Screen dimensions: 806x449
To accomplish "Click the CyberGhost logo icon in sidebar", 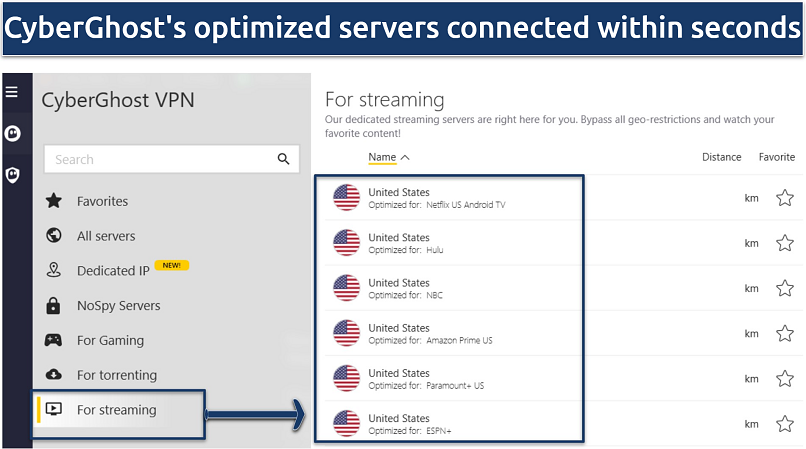I will [x=13, y=133].
